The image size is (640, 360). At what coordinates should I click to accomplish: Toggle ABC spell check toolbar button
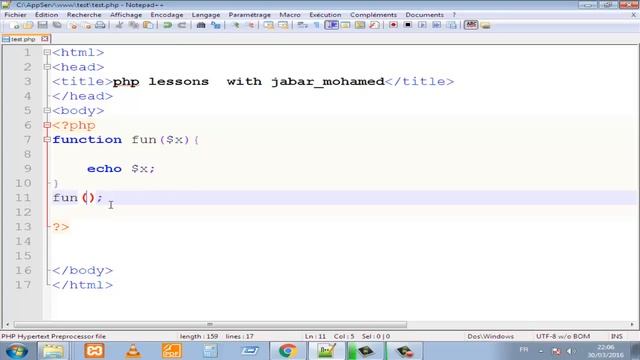tap(471, 25)
